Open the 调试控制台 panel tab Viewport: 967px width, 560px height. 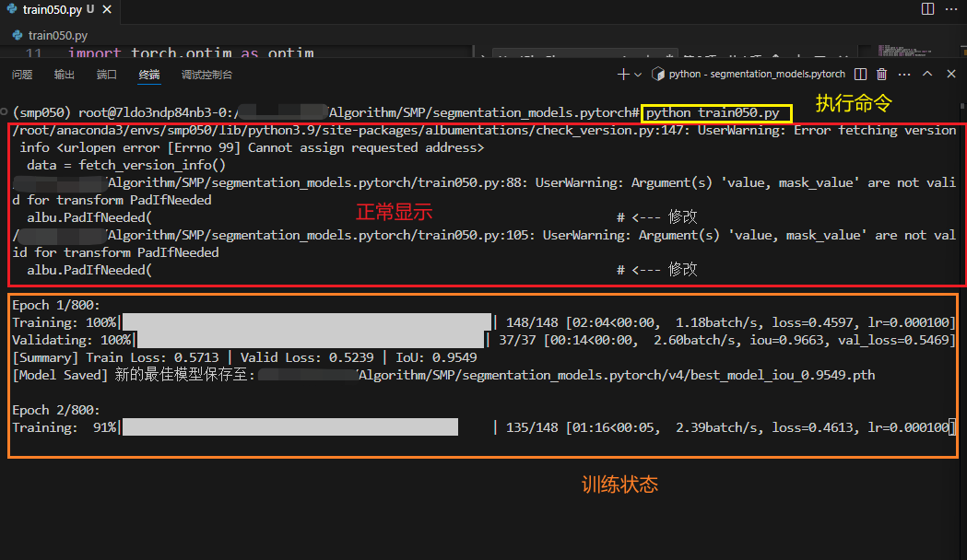[x=206, y=75]
